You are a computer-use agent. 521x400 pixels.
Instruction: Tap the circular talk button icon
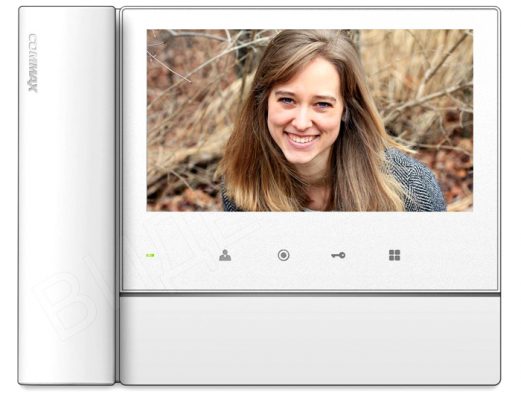coord(283,255)
